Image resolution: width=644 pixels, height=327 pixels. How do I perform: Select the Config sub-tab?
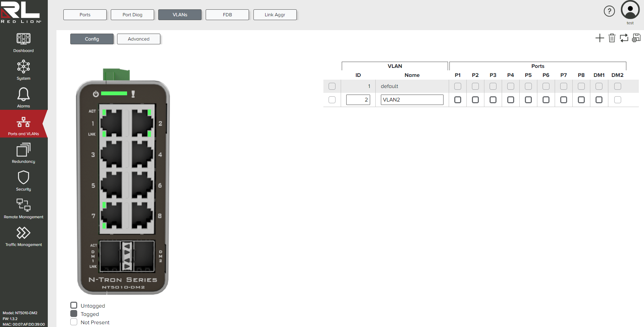pos(92,39)
